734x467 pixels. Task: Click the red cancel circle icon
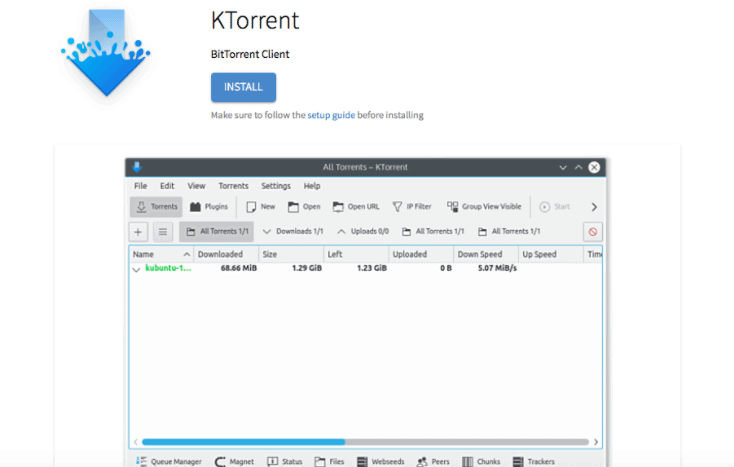593,232
